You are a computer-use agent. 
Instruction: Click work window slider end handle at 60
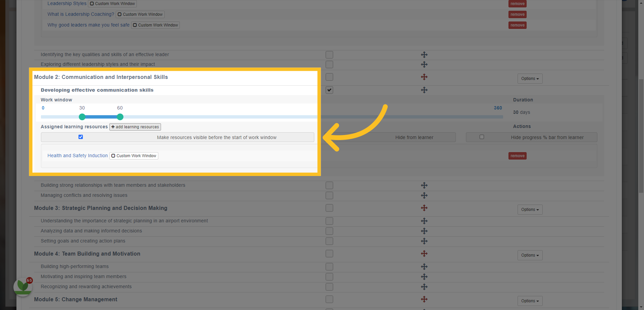(x=120, y=117)
